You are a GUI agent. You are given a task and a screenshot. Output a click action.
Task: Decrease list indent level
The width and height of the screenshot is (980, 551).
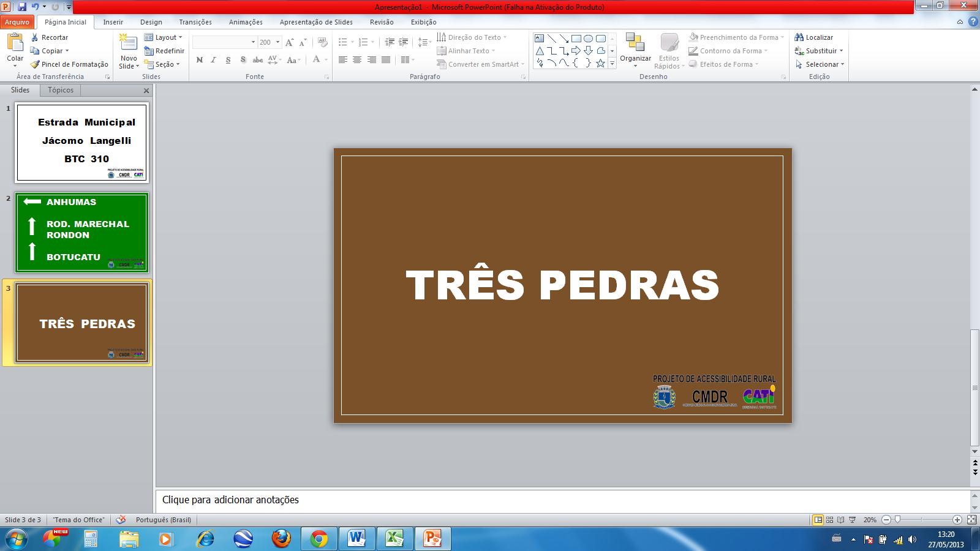[390, 42]
